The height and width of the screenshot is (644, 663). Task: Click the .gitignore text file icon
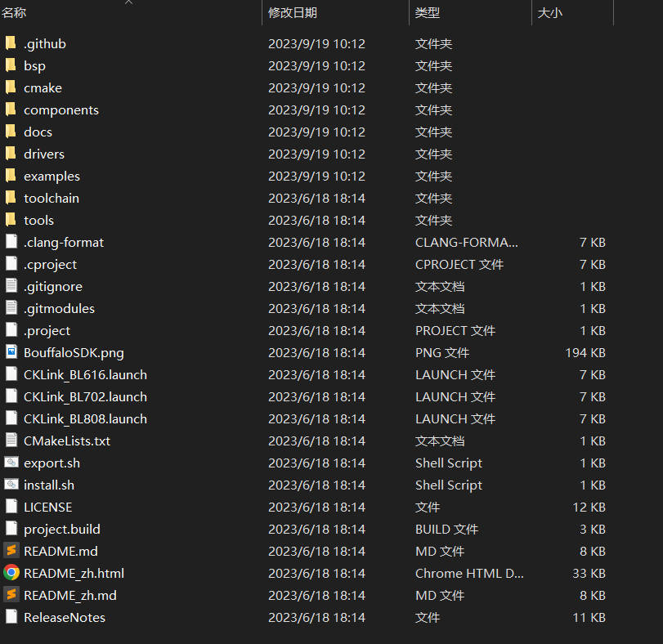(11, 286)
